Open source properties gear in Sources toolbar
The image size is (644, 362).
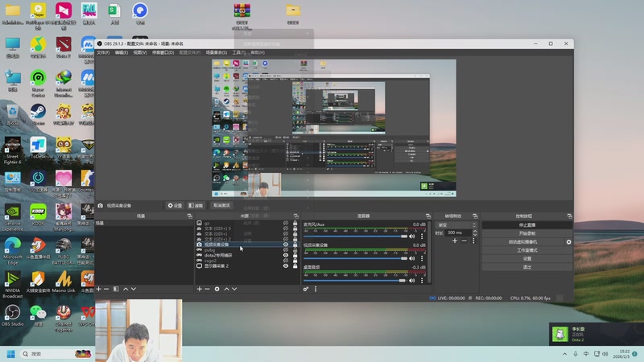click(x=217, y=289)
